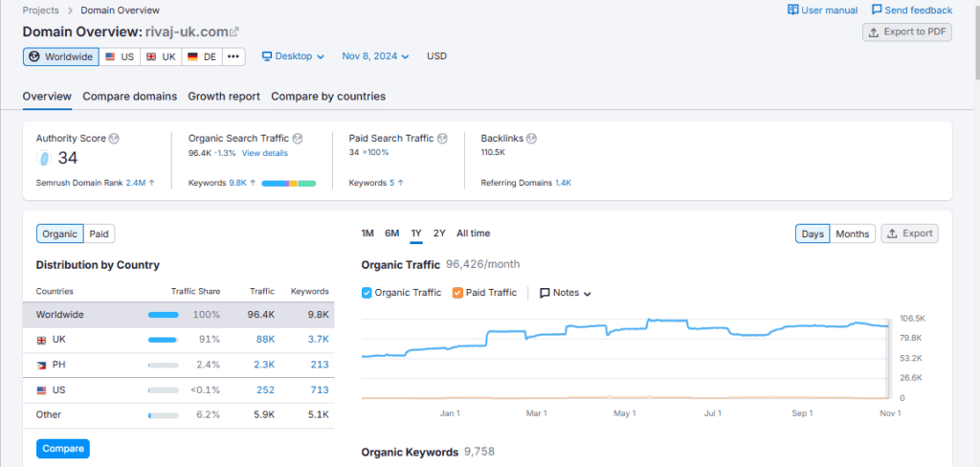Click the Paid Search Traffic info icon
This screenshot has height=467, width=980.
click(442, 139)
